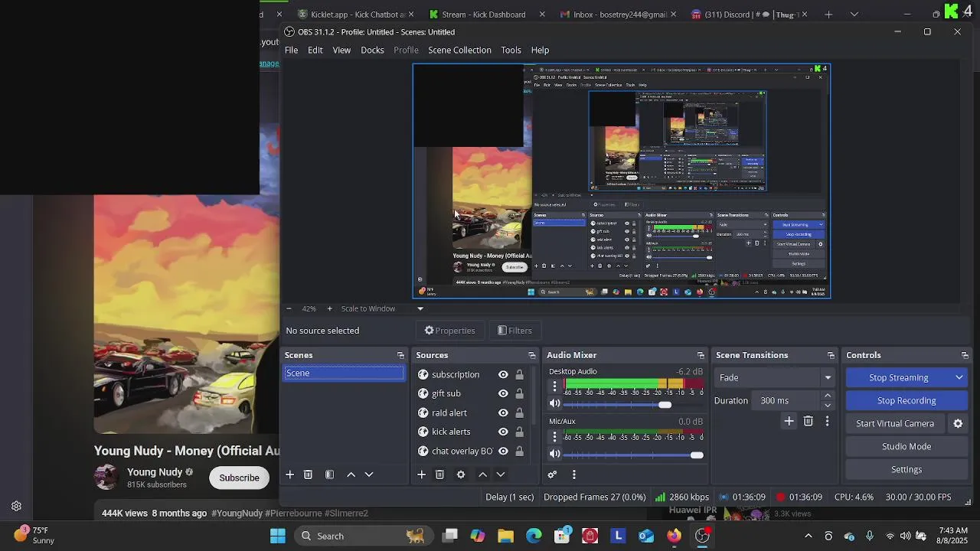The width and height of the screenshot is (980, 551).
Task: Hide the gift sub source eye icon
Action: coord(503,393)
